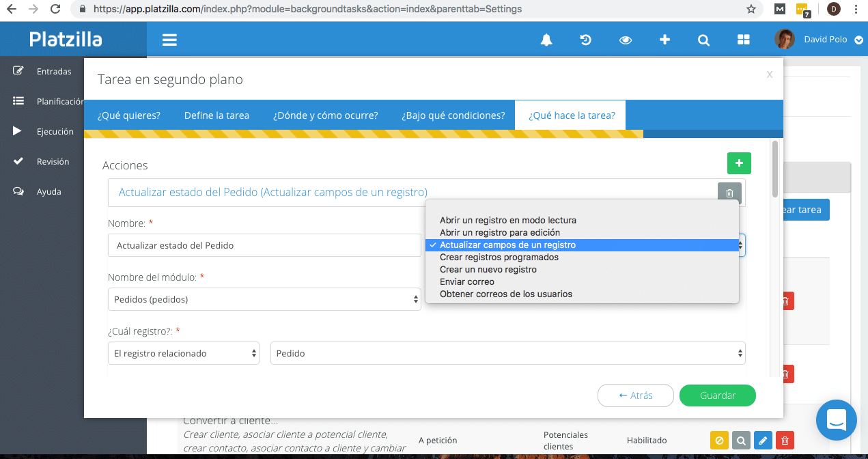Viewport: 868px width, 459px height.
Task: Select 'Enviar correo' from the list
Action: point(467,281)
